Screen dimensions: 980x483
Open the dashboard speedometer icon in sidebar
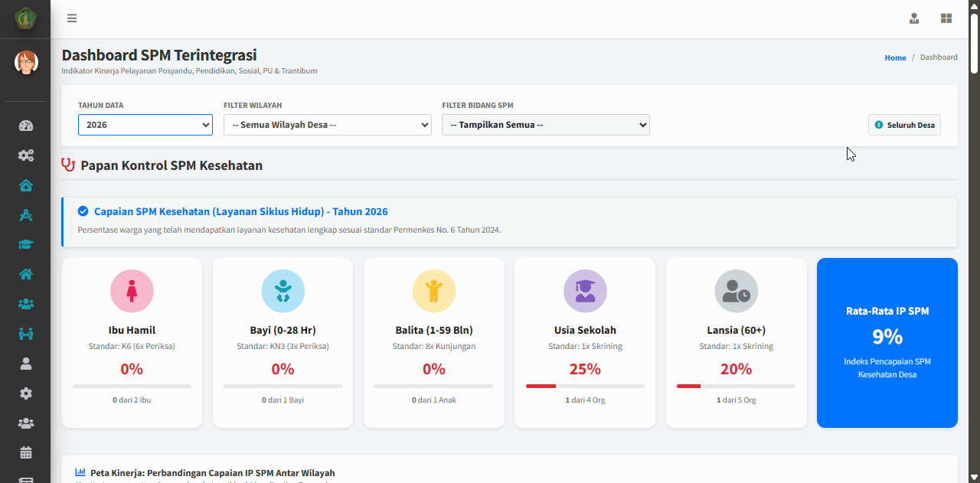(x=26, y=126)
